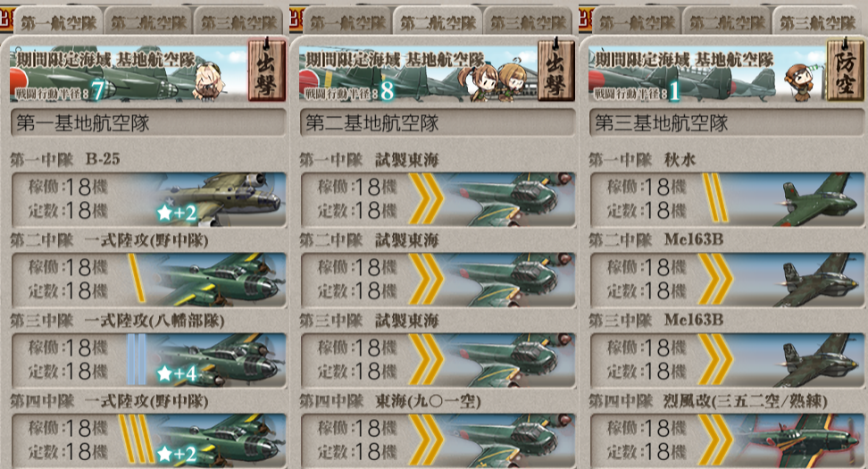868x469 pixels.
Task: Toggle first air base 出撃 mode tag
Action: pos(267,69)
